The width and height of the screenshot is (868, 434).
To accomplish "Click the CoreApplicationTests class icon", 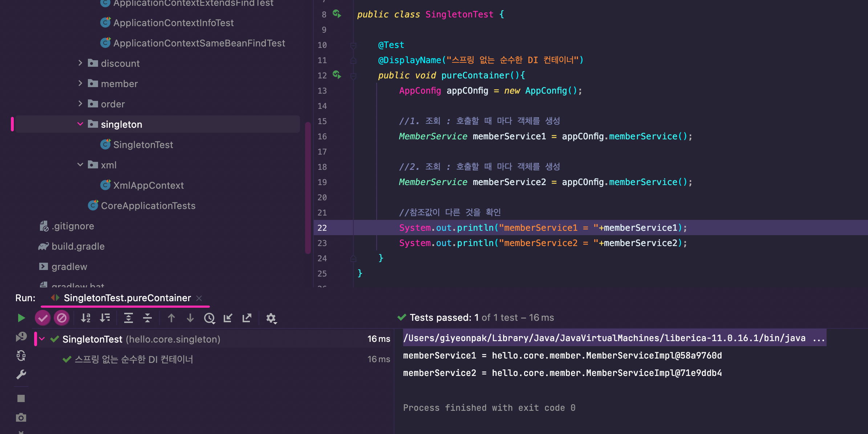I will click(x=93, y=205).
